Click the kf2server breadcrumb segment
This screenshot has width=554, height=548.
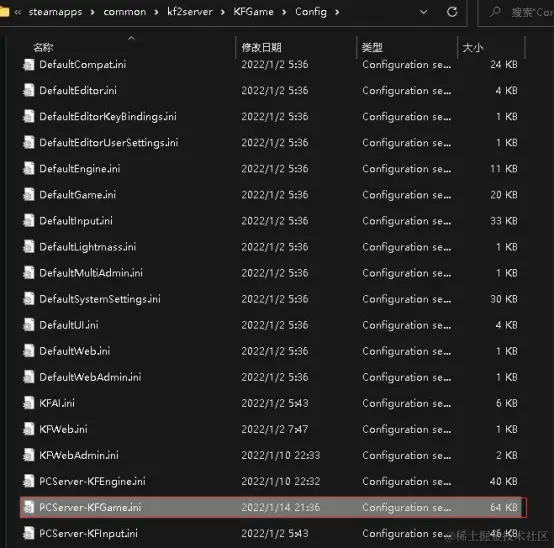click(x=190, y=12)
